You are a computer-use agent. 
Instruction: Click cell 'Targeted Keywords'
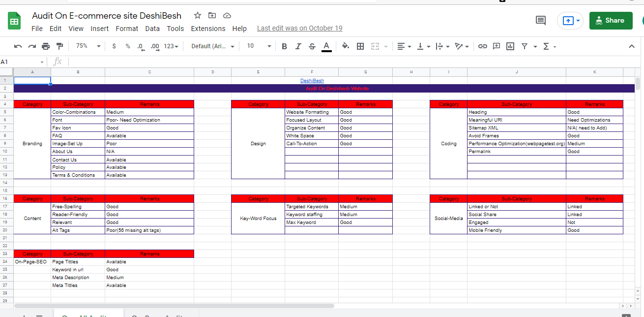pos(312,207)
